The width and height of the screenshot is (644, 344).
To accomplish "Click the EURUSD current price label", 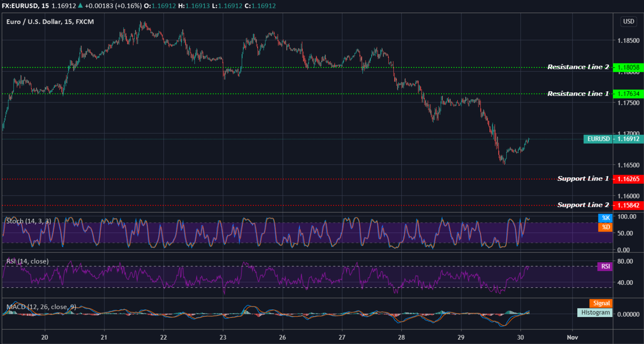I will [598, 139].
